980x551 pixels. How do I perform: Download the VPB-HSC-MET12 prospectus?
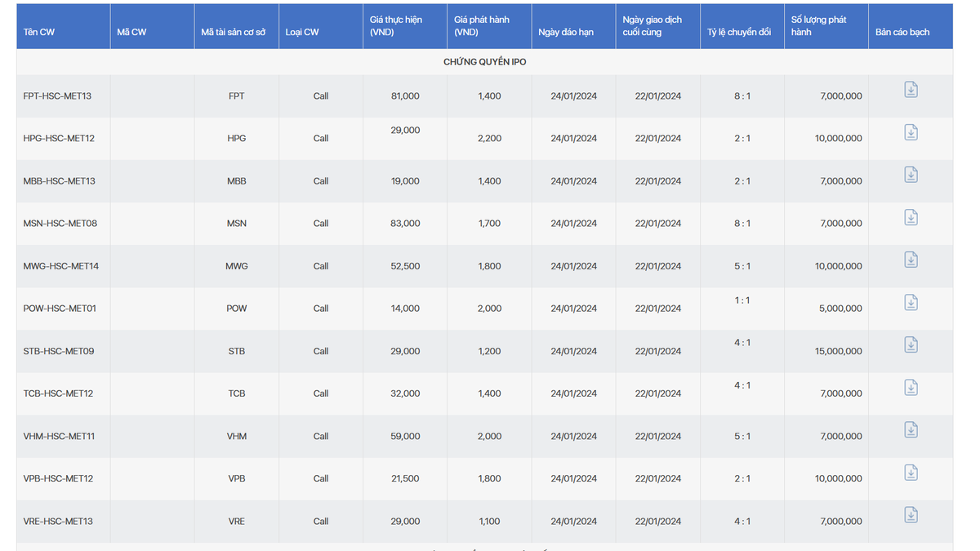tap(911, 473)
